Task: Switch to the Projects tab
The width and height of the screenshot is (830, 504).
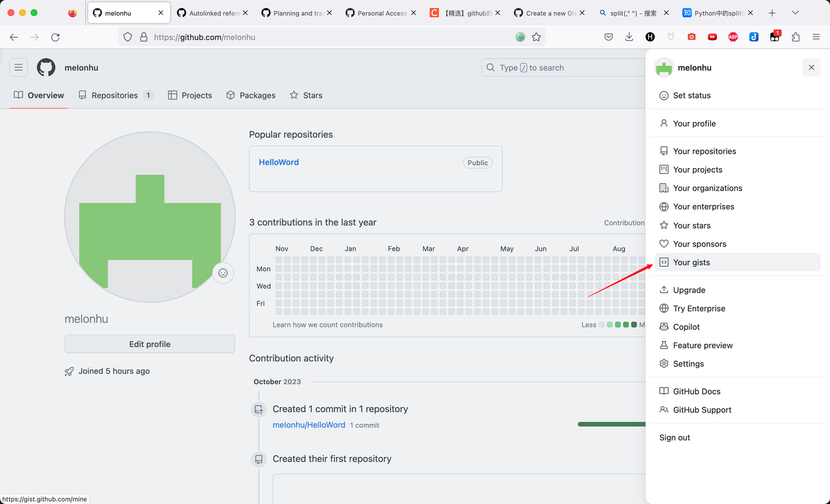Action: click(190, 95)
